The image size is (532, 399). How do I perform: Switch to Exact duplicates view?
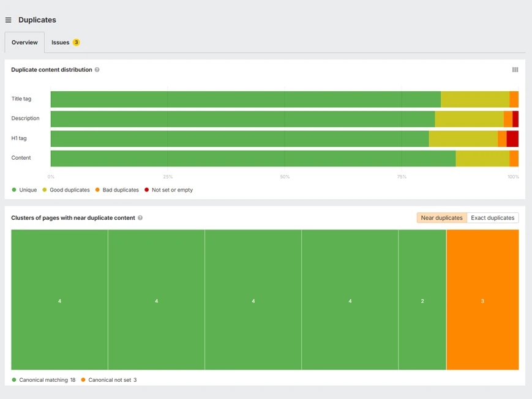(x=492, y=218)
